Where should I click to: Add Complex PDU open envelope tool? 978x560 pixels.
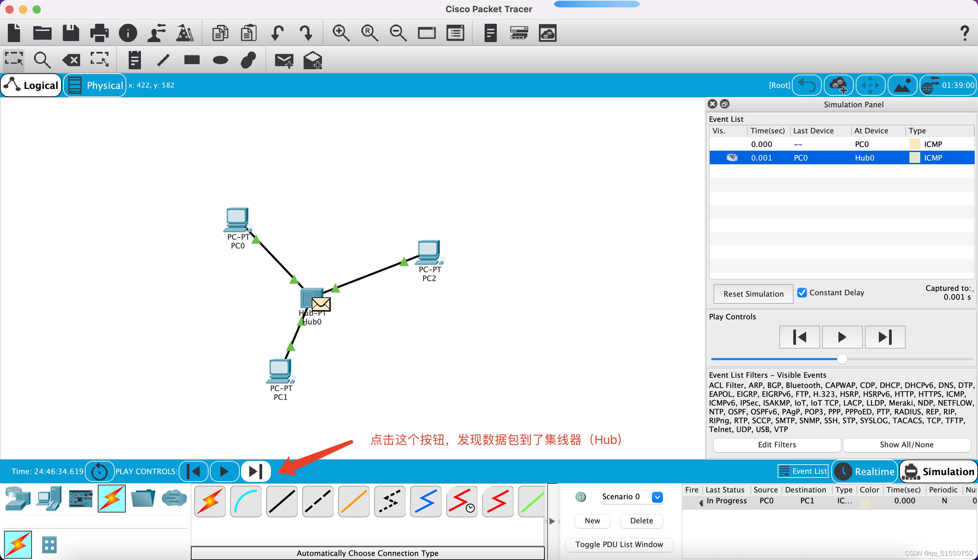click(x=312, y=60)
